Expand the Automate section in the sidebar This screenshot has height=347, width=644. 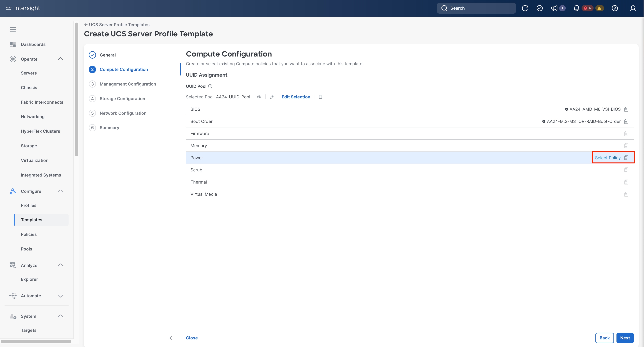point(60,296)
